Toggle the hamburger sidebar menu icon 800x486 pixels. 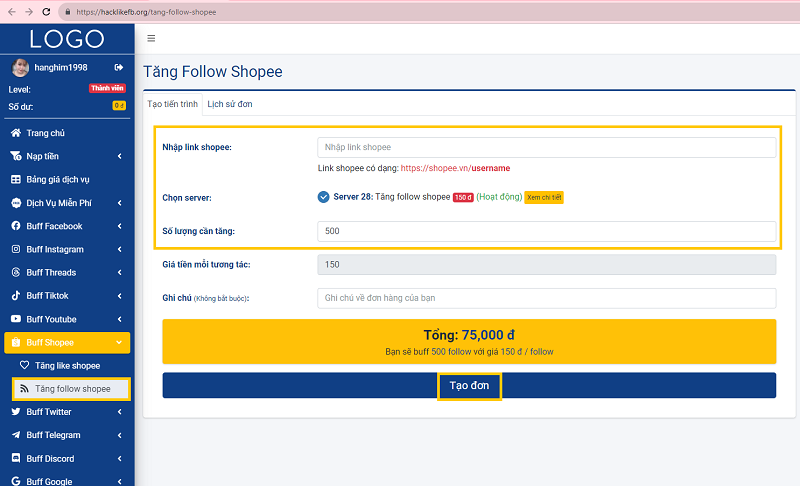pos(151,38)
